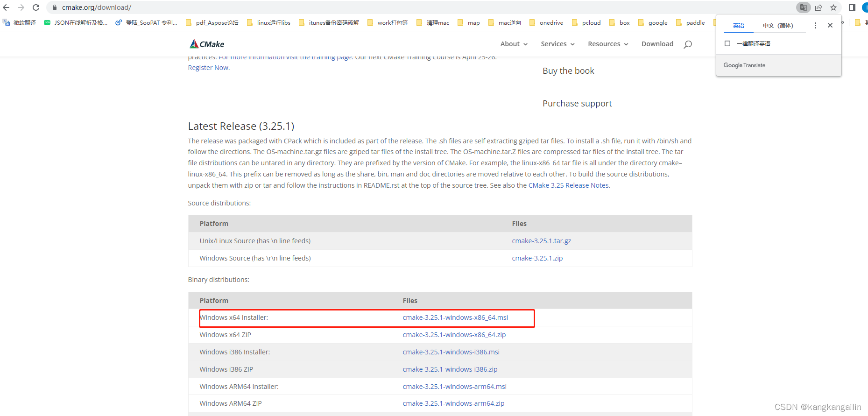Click the Unix/Linux Source row label

[255, 241]
